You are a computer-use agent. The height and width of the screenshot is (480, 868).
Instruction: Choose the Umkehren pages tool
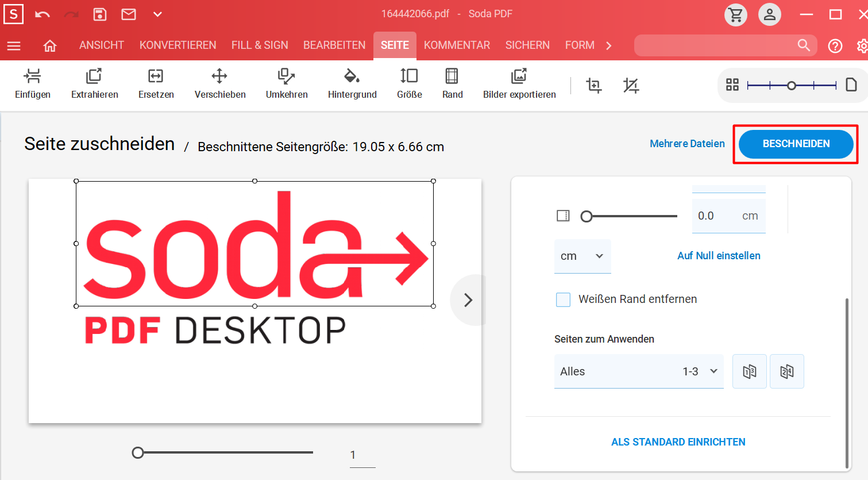pyautogui.click(x=287, y=84)
